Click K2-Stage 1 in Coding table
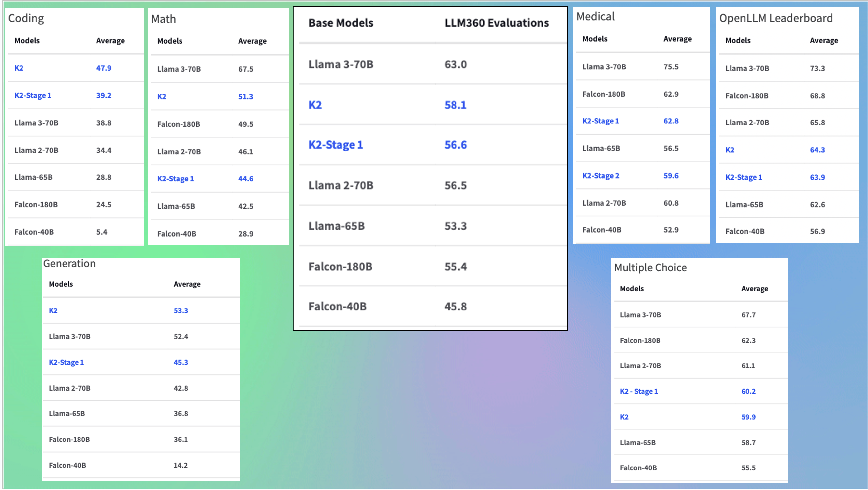Viewport: 868px width, 490px height. pos(33,95)
